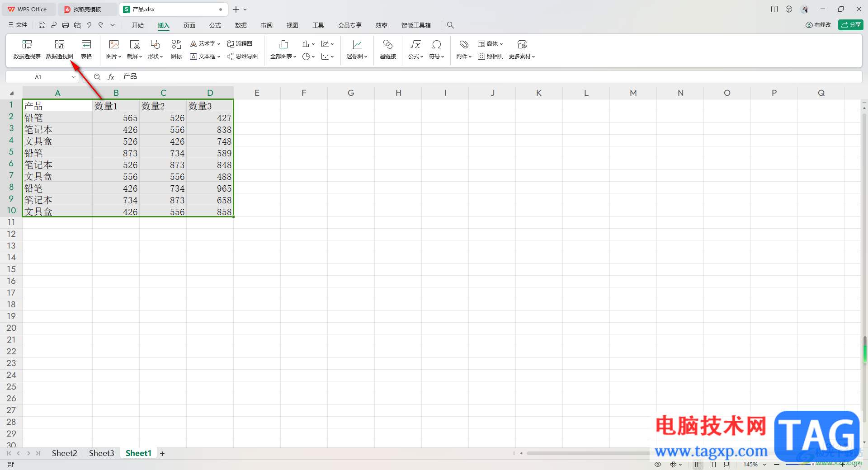This screenshot has height=470, width=868.
Task: Switch to normal view in status bar
Action: pyautogui.click(x=698, y=465)
